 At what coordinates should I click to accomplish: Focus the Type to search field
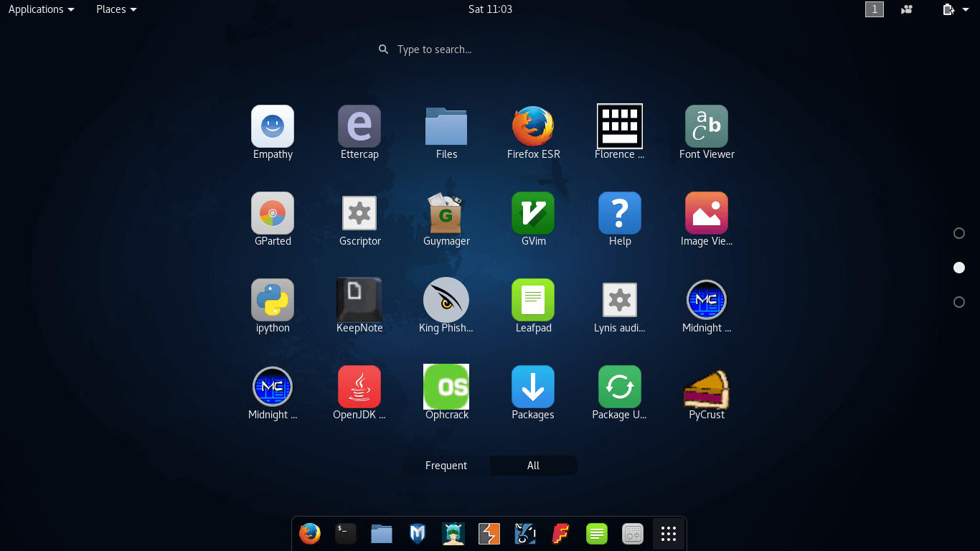coord(490,50)
